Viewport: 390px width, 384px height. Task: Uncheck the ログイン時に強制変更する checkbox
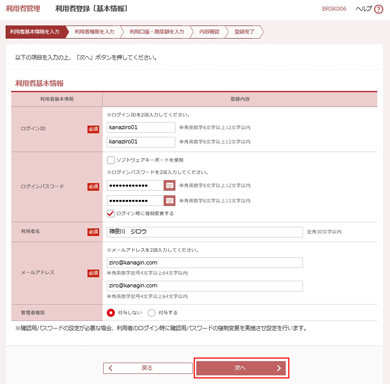tap(111, 213)
